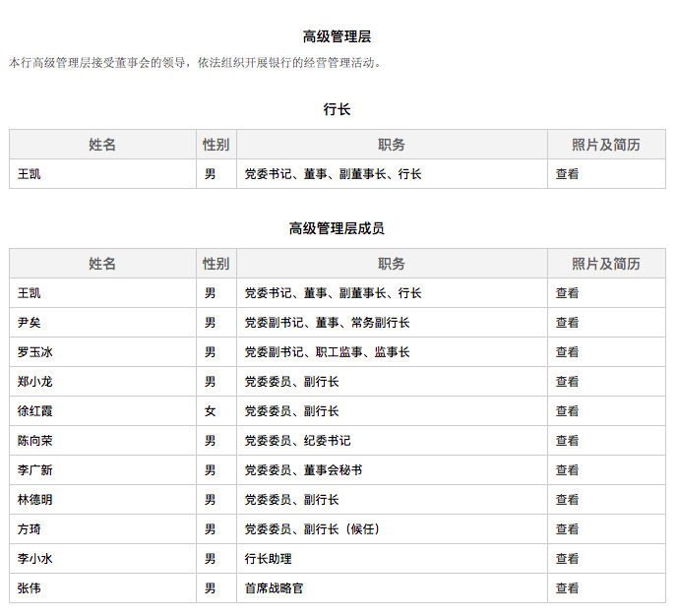Open 查看 link in 林德明's row
Screen dimensions: 678x616
[567, 500]
